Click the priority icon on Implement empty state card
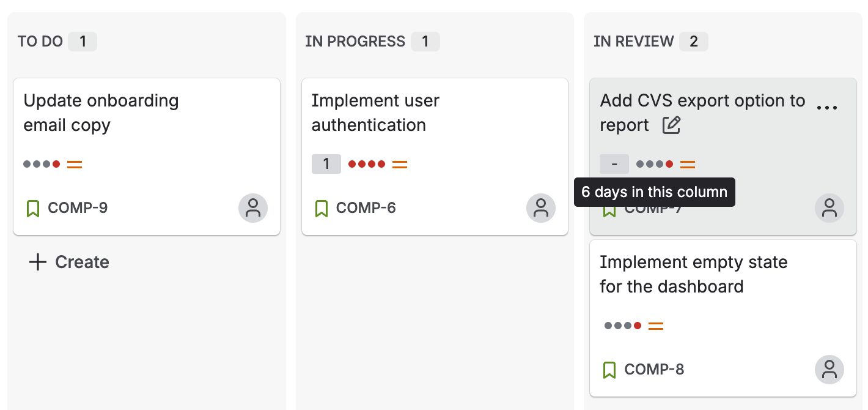The height and width of the screenshot is (410, 868). tap(655, 326)
